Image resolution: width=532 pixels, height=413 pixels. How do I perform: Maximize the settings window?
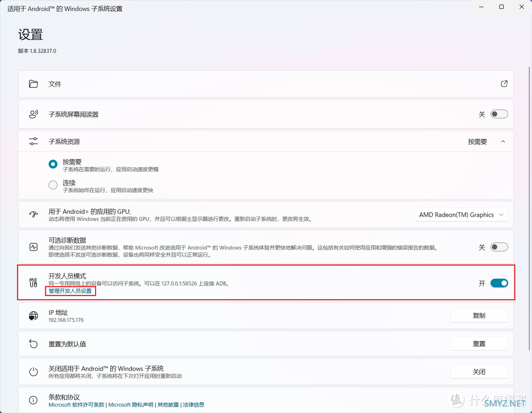[501, 7]
